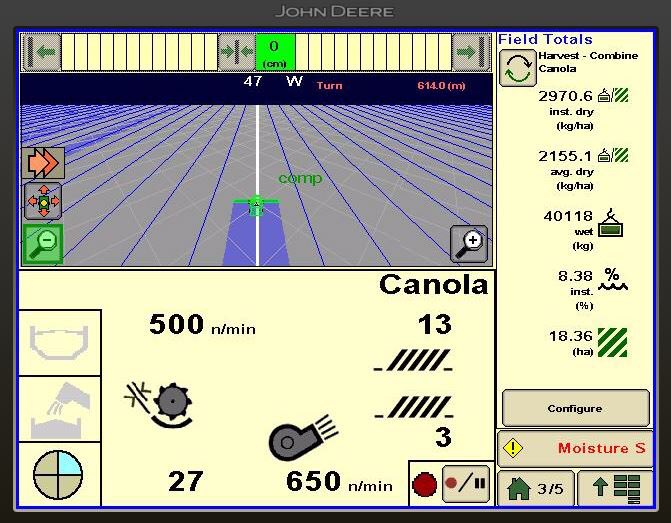Viewport: 671px width, 523px height.
Task: Click the Field Totals heading
Action: 545,39
